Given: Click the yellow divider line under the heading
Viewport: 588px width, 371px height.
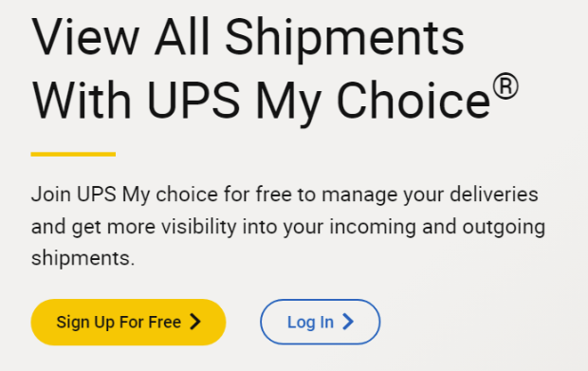Looking at the screenshot, I should point(73,154).
